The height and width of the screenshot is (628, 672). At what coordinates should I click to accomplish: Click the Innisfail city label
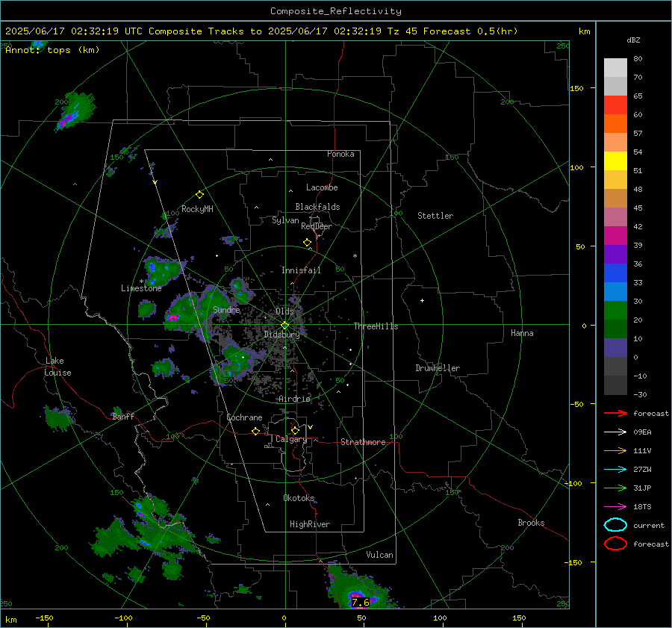[301, 270]
